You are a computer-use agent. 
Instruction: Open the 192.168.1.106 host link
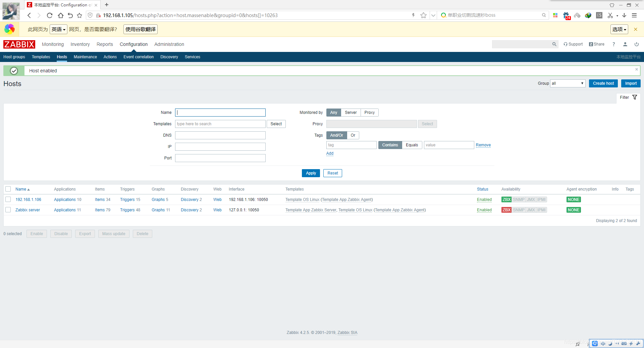click(28, 200)
